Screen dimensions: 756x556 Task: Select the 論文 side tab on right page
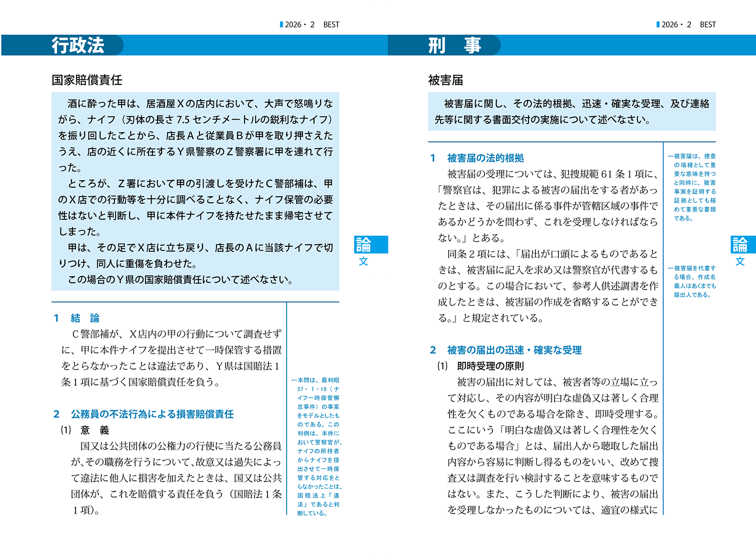tap(740, 251)
